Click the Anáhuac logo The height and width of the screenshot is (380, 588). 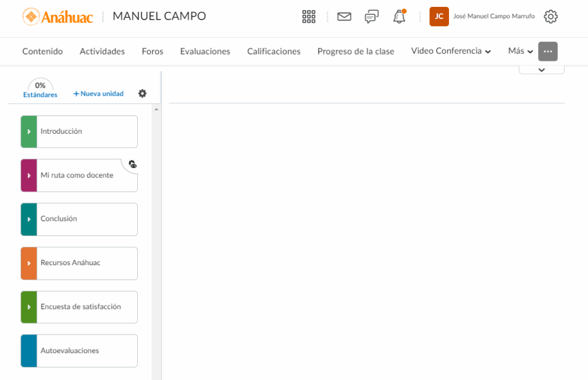click(57, 17)
